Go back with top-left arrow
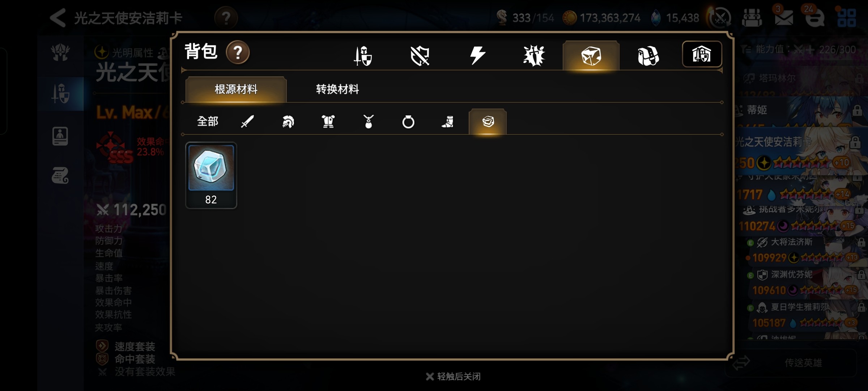The height and width of the screenshot is (391, 868). (x=58, y=18)
